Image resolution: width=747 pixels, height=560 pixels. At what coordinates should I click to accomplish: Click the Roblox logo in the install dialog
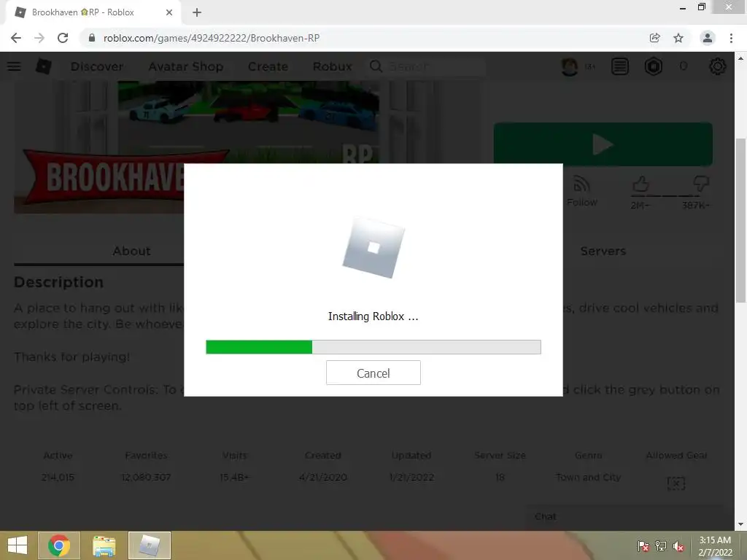pyautogui.click(x=373, y=248)
